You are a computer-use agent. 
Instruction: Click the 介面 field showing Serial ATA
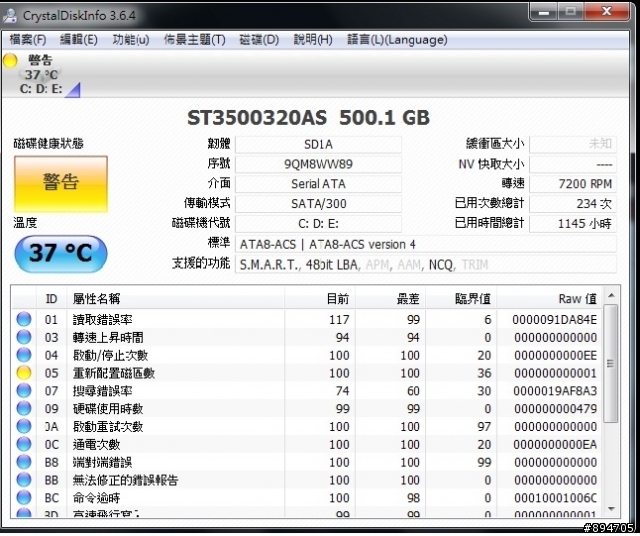[x=318, y=184]
